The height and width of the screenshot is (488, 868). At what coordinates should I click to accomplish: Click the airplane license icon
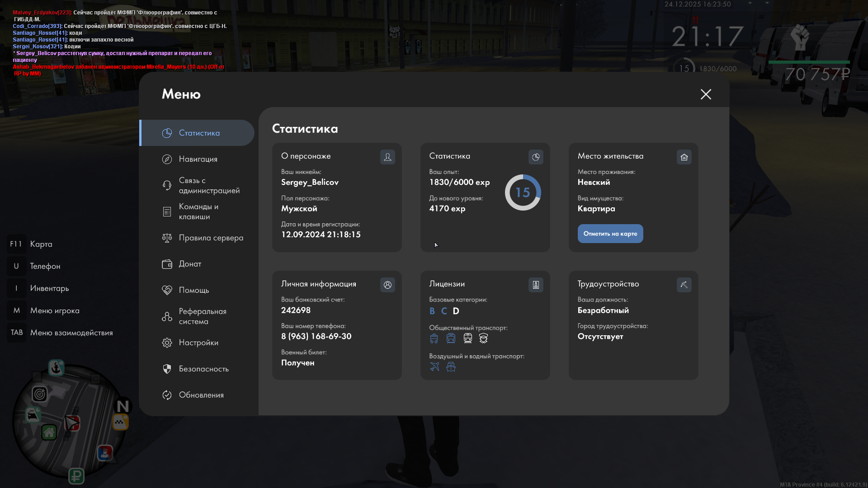(x=434, y=366)
